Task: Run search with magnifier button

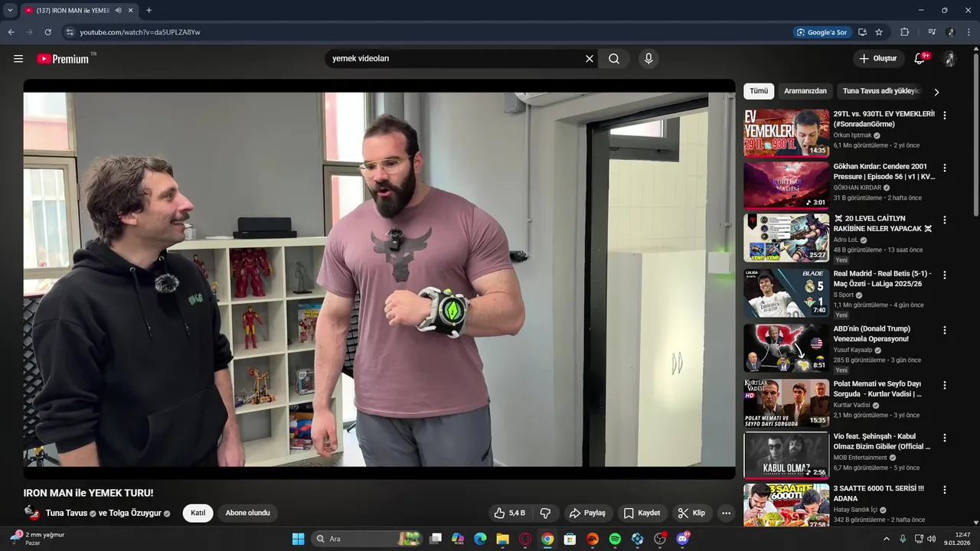Action: point(614,59)
